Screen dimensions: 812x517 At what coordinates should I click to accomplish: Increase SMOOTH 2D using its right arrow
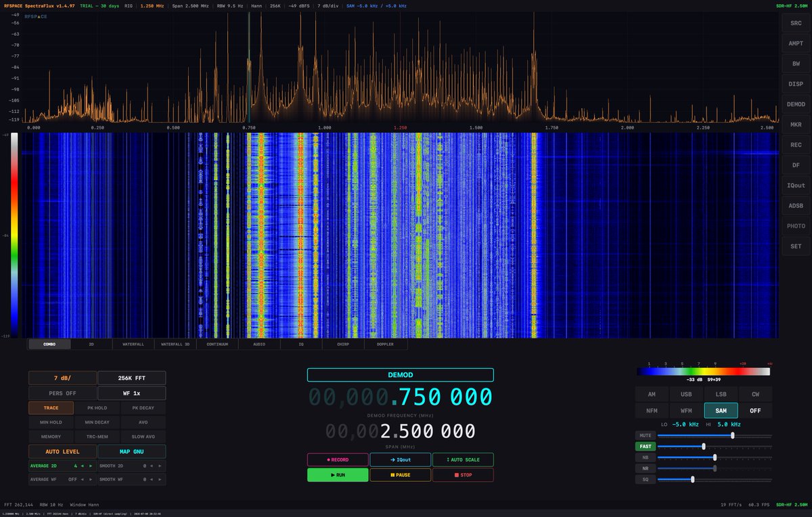point(160,466)
